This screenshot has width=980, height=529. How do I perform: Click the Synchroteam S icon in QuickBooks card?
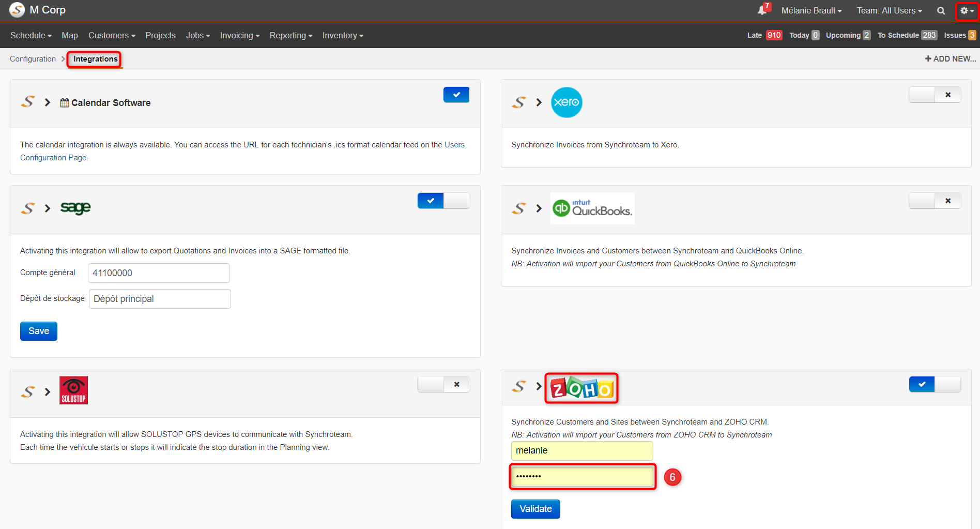coord(519,208)
